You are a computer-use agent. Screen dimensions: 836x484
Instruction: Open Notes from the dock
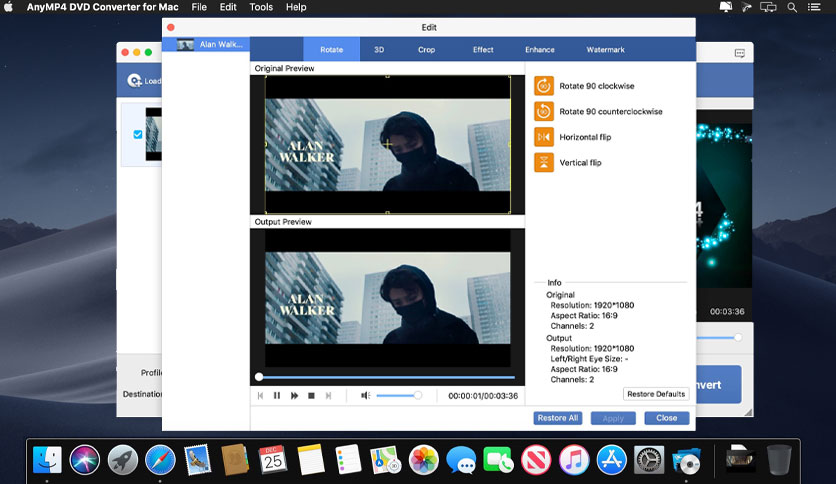click(x=310, y=459)
